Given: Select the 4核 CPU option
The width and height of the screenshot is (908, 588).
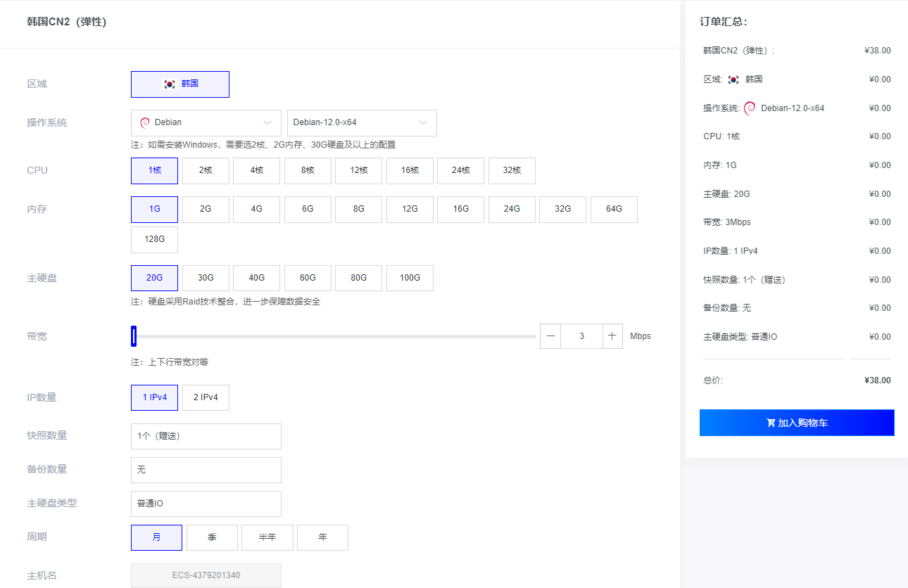Looking at the screenshot, I should click(256, 170).
